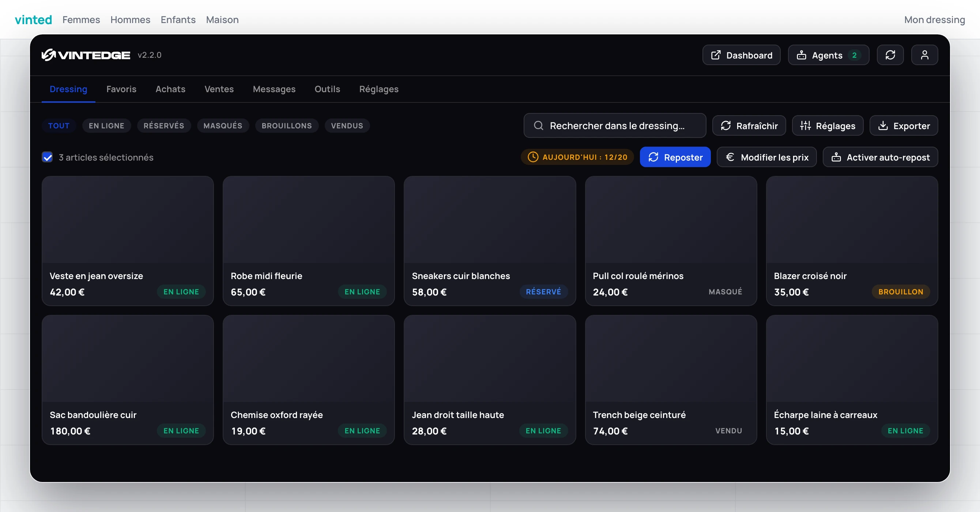
Task: Click the RÉSERVÉ badge on Sneakers card
Action: point(543,292)
